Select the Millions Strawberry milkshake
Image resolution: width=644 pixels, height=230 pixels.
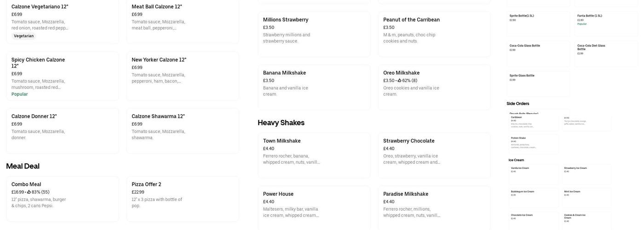pyautogui.click(x=314, y=34)
